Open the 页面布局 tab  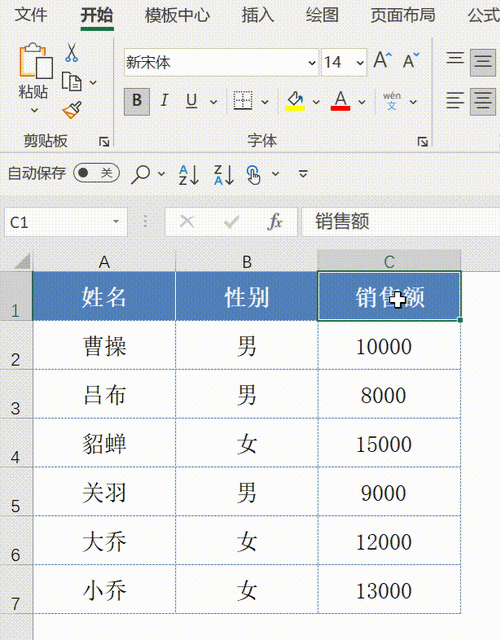(402, 15)
